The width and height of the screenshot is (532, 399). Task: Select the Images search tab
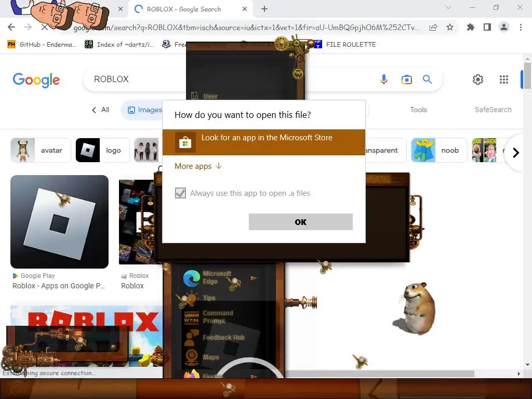point(144,110)
